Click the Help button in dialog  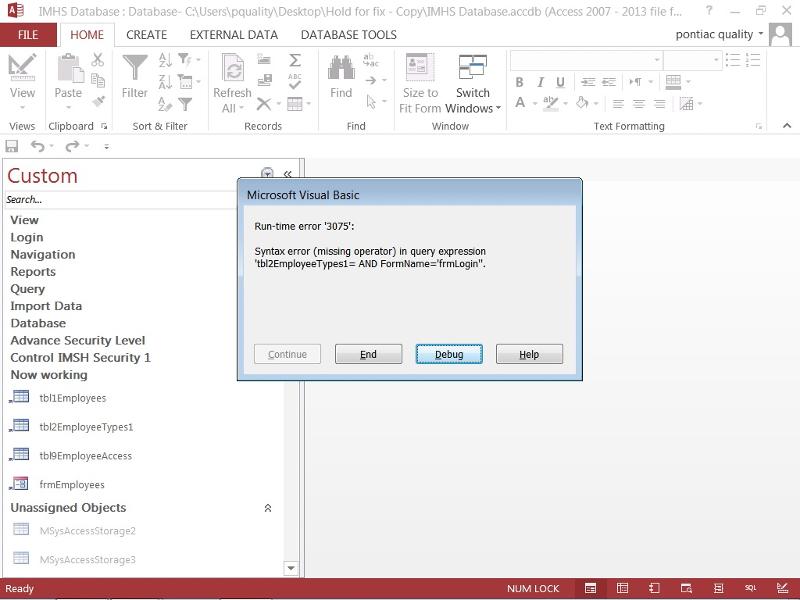pyautogui.click(x=529, y=354)
